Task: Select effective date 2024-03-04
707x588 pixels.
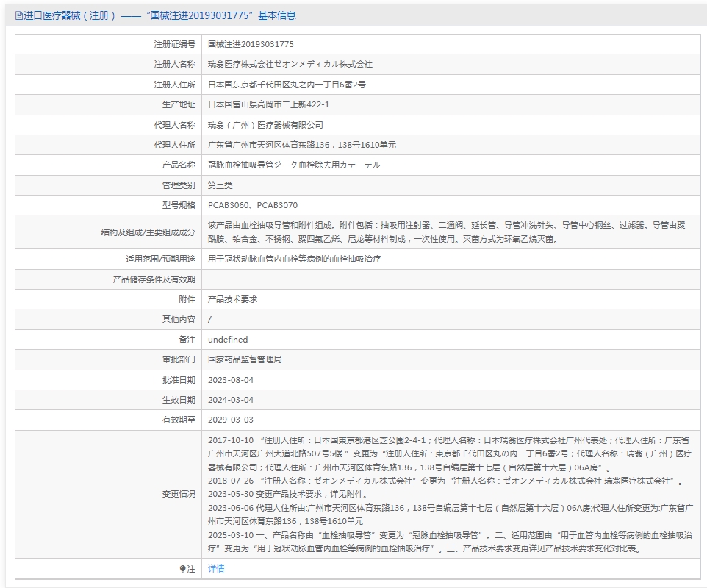Action: (231, 400)
